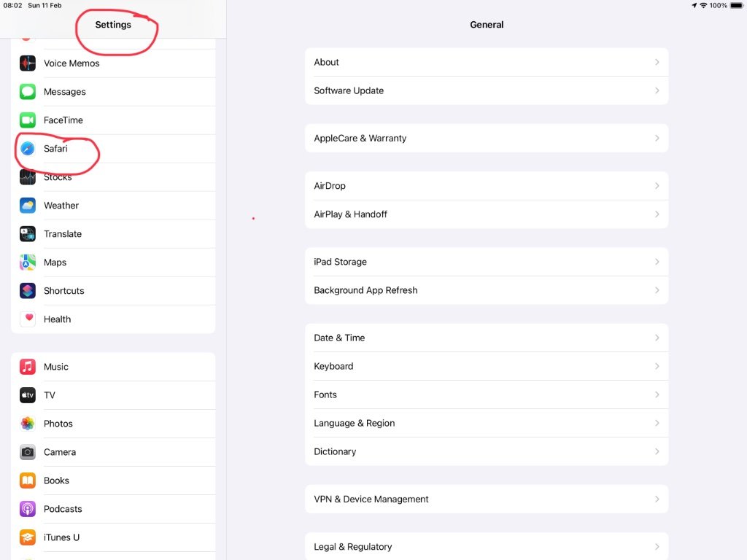Open Language & Region

click(x=487, y=423)
